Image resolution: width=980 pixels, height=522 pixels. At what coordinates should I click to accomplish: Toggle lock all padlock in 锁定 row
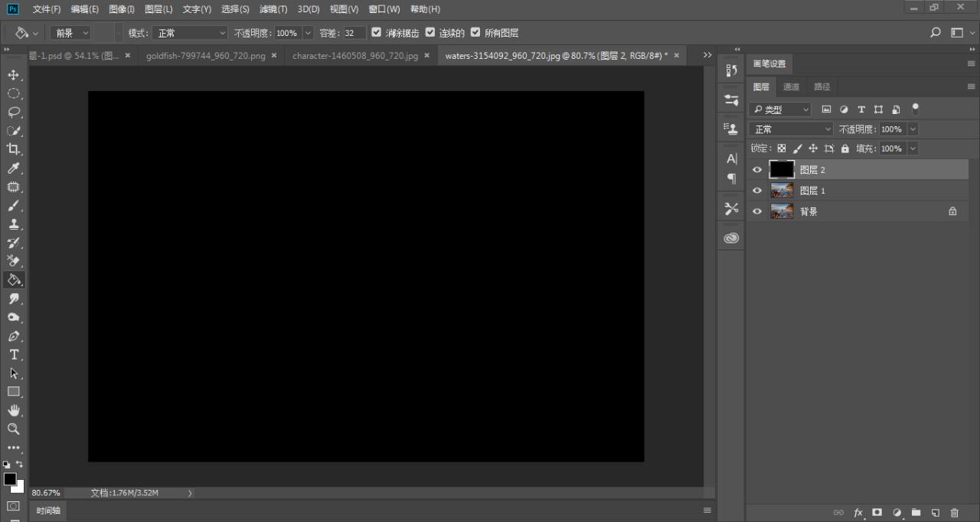click(845, 148)
